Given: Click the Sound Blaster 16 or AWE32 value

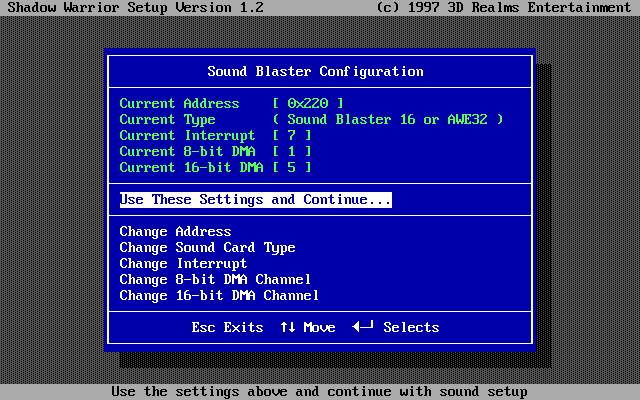Looking at the screenshot, I should [387, 120].
